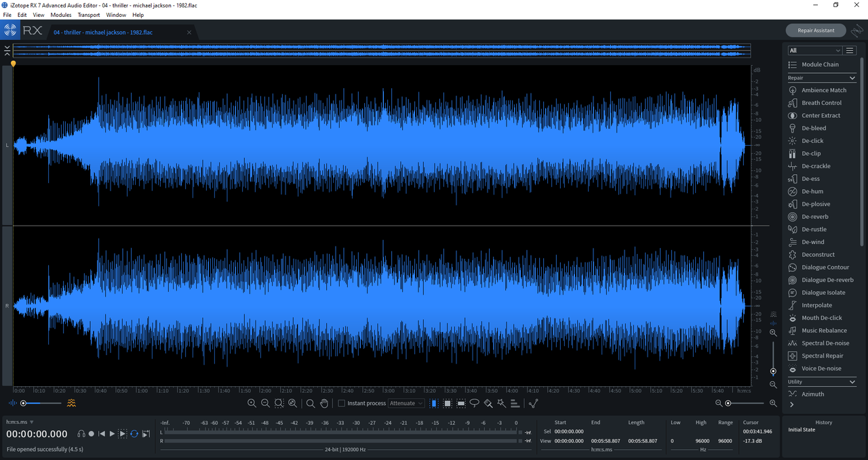
Task: Click the yellow playhead marker
Action: 13,64
